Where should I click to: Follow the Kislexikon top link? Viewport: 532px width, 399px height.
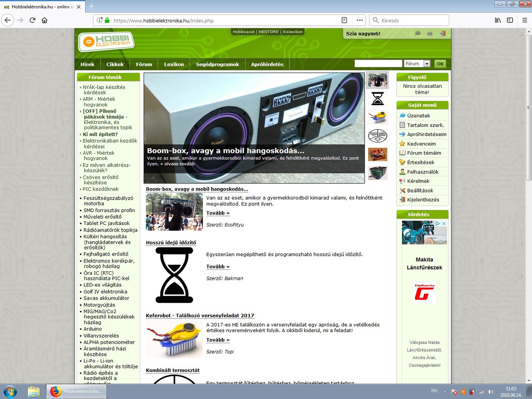click(x=293, y=32)
